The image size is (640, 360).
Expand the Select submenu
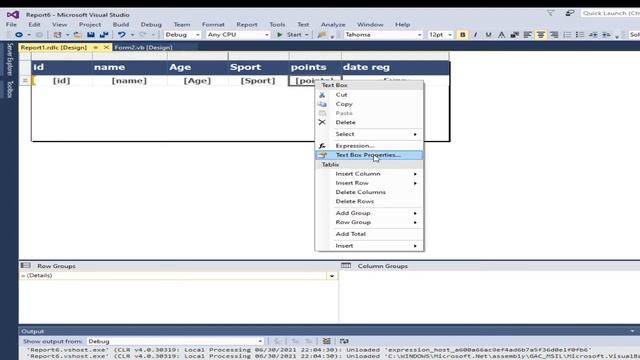coord(369,134)
